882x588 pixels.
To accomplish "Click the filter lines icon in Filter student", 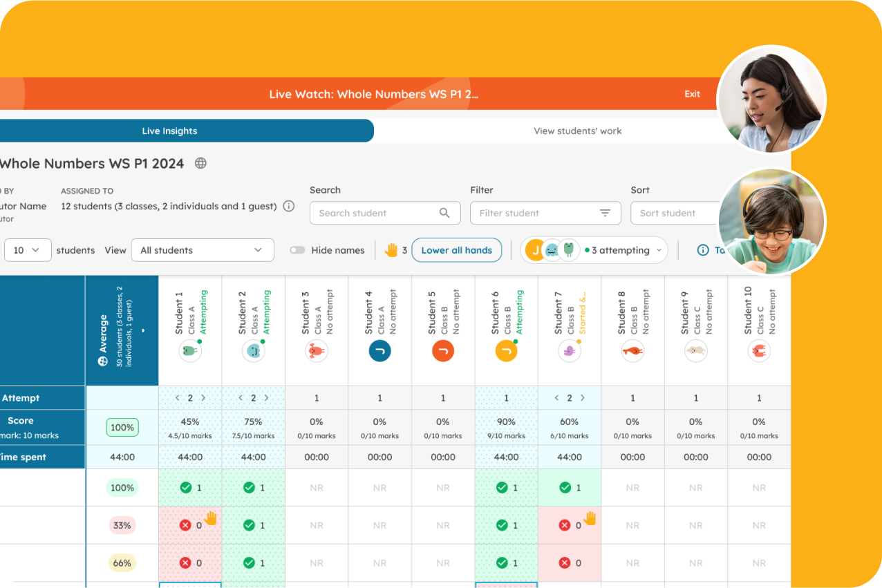I will 605,213.
